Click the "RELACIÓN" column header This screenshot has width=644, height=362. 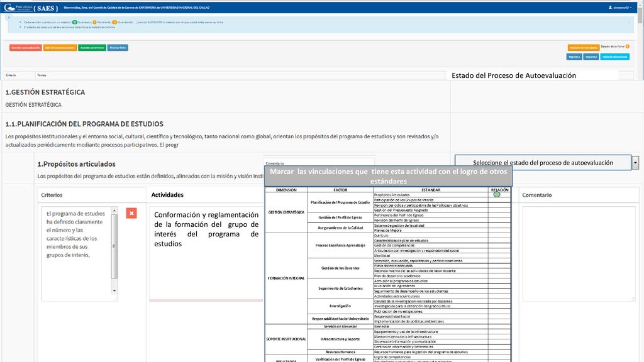pyautogui.click(x=499, y=190)
